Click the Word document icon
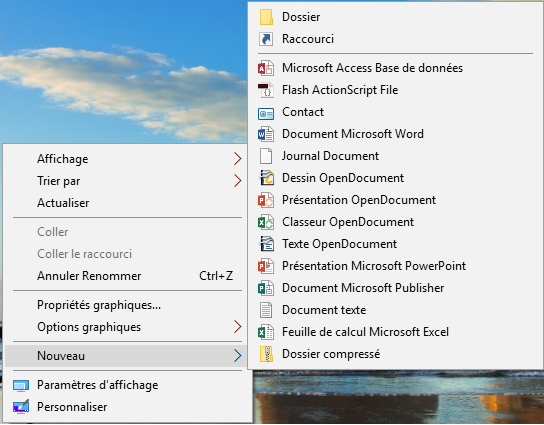The width and height of the screenshot is (544, 425). (266, 134)
